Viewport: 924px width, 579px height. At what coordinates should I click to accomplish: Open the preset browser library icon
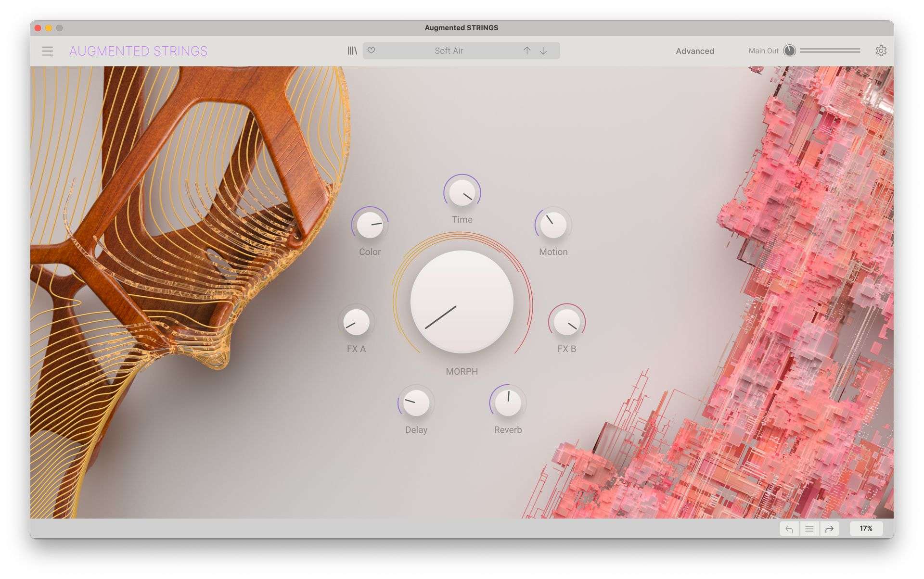352,50
